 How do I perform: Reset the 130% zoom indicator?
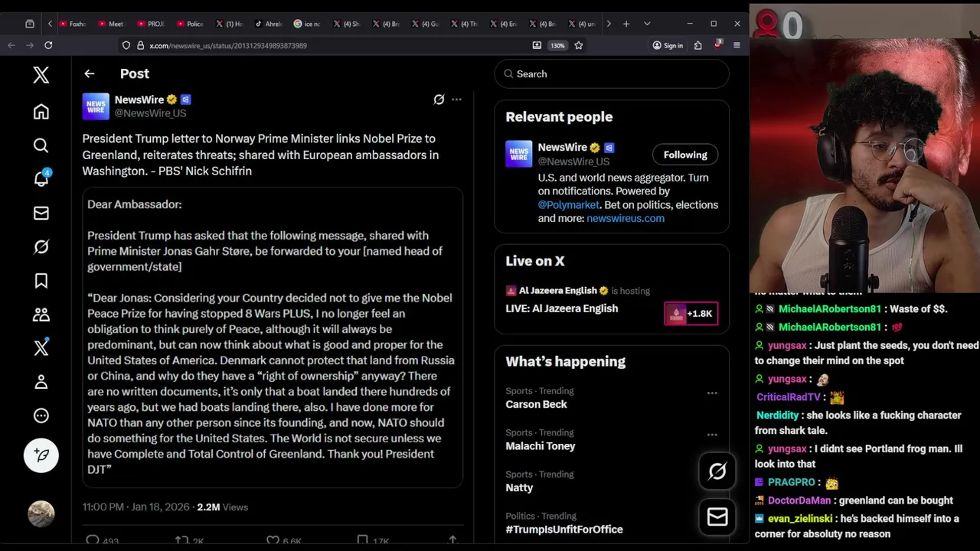coord(557,46)
